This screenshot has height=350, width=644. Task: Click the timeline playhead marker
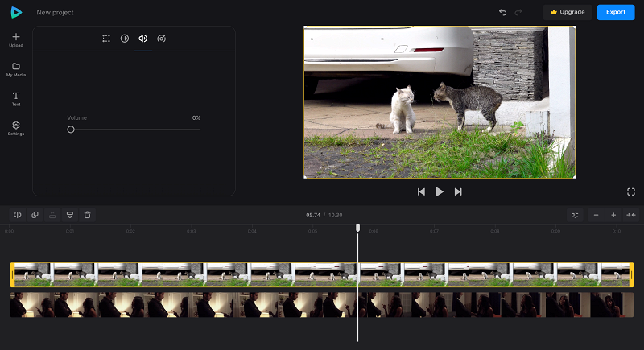pos(357,229)
